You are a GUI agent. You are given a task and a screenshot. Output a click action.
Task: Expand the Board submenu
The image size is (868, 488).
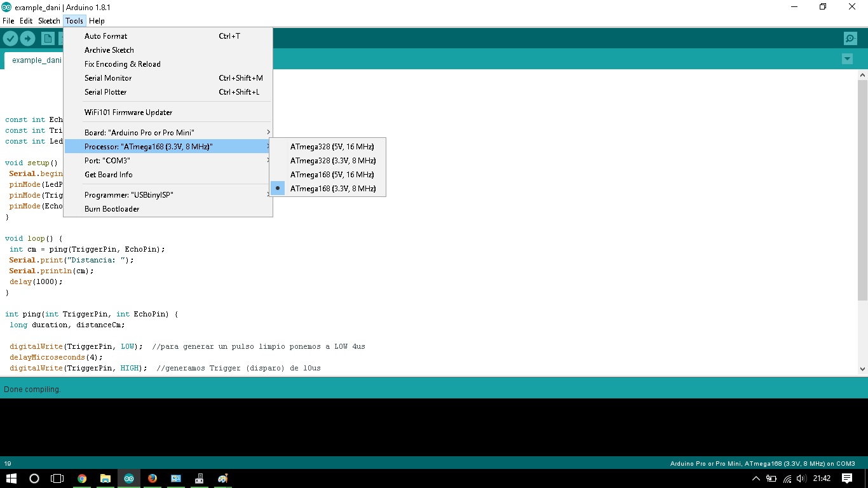168,133
